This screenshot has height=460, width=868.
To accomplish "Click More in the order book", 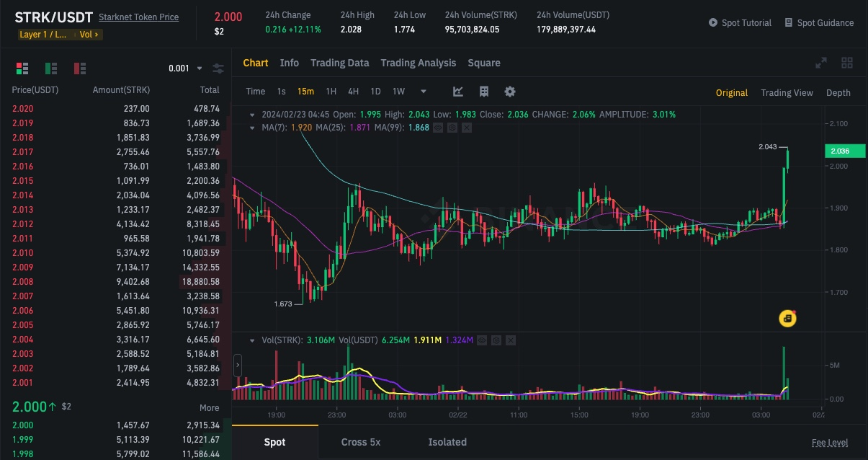I will pos(210,407).
